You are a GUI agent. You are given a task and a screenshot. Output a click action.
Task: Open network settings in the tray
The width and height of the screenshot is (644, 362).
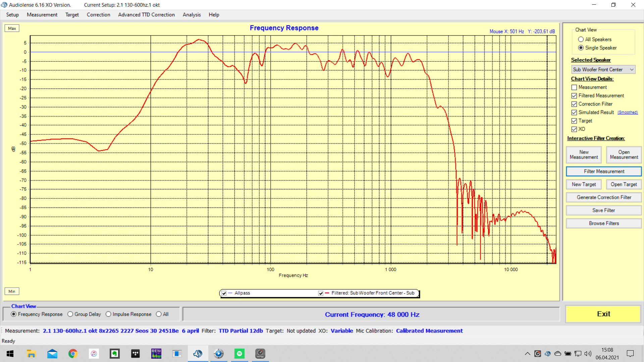[x=578, y=354]
